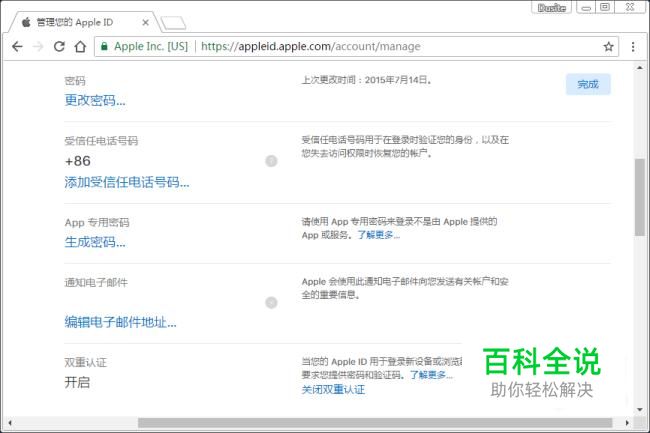Screen dimensions: 650x433
Task: Click the Dustin profile button
Action: [x=551, y=7]
